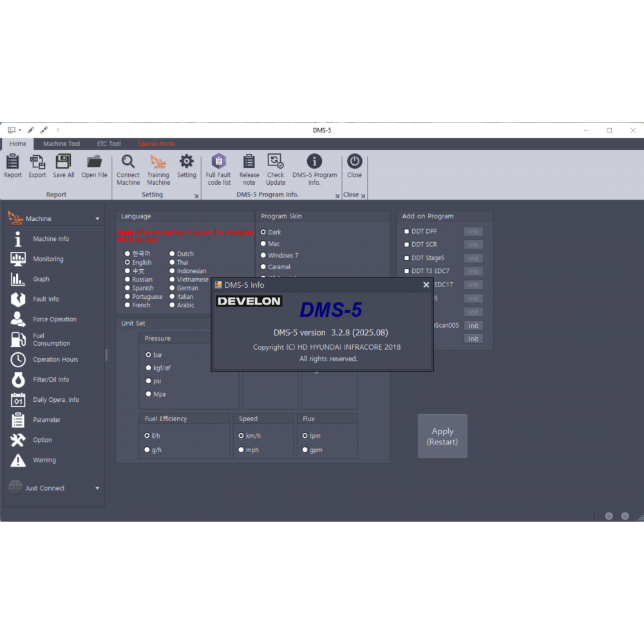Click the Apply (Restart) button

click(x=442, y=436)
